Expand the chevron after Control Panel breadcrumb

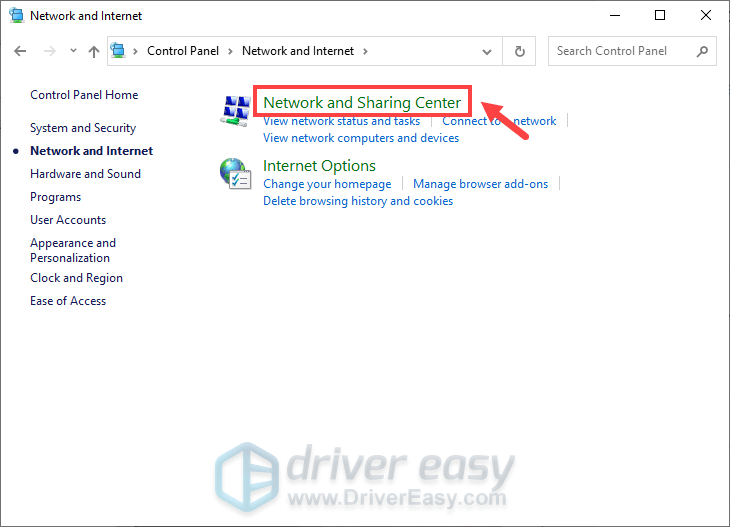(x=232, y=51)
